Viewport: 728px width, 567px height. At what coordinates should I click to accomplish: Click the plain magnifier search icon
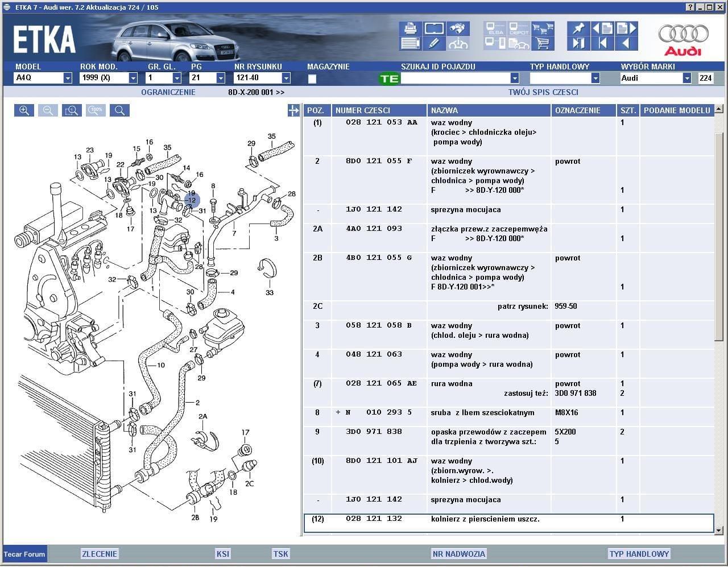(x=120, y=110)
